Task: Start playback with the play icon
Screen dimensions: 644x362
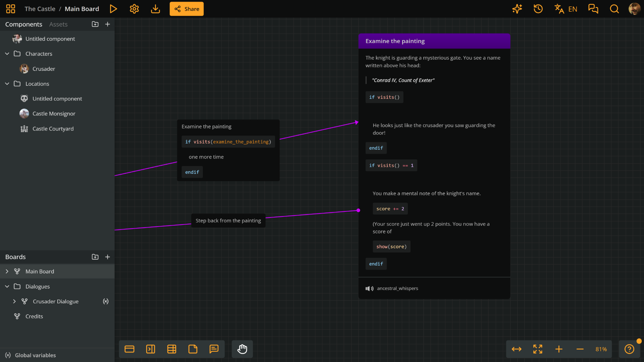Action: click(x=113, y=9)
